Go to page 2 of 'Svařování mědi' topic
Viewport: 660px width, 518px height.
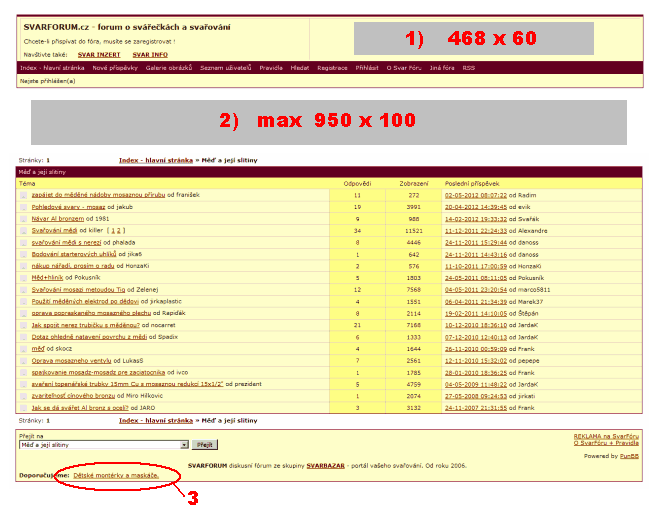coord(119,231)
